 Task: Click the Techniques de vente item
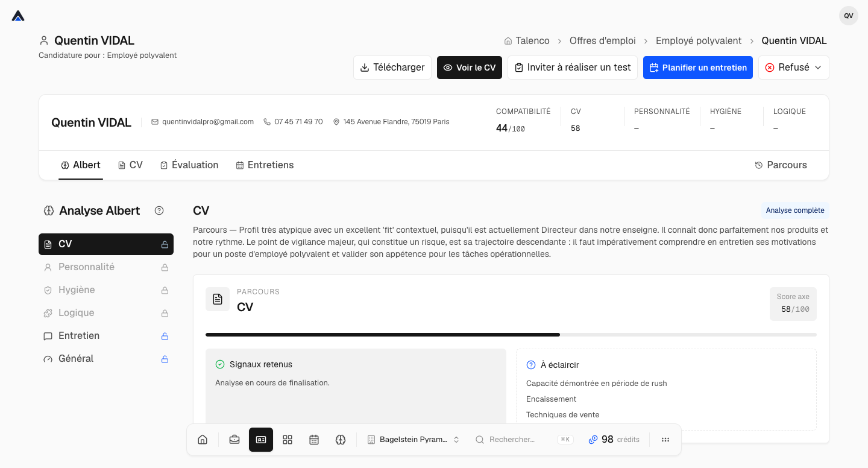tap(563, 415)
